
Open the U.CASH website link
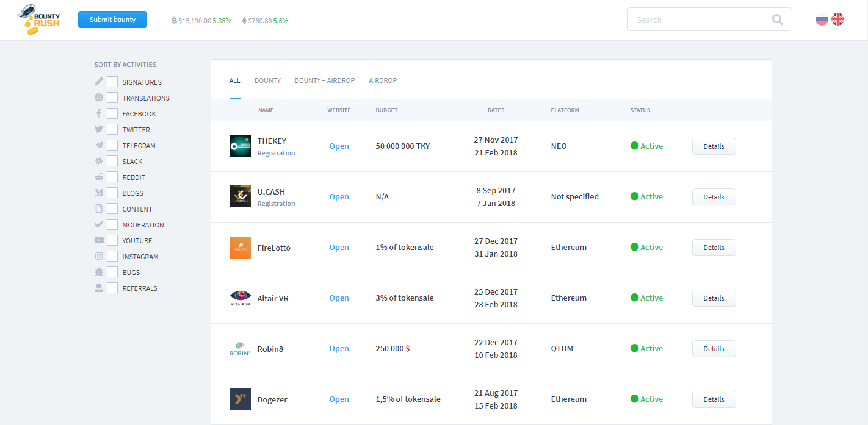tap(339, 196)
